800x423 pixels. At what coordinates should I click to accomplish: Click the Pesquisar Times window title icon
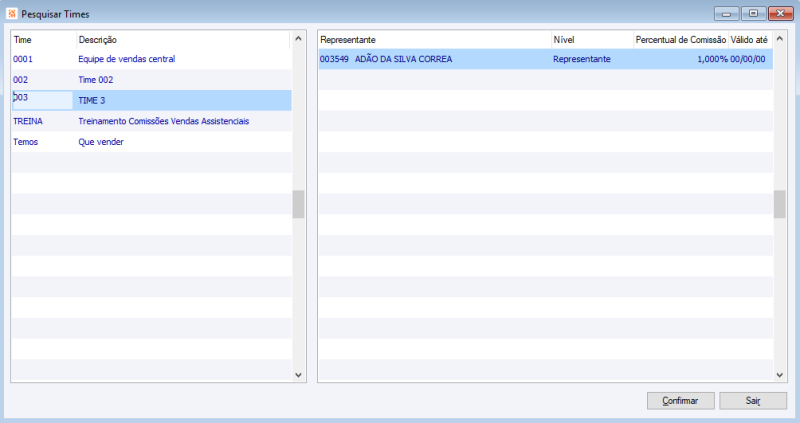click(x=12, y=14)
